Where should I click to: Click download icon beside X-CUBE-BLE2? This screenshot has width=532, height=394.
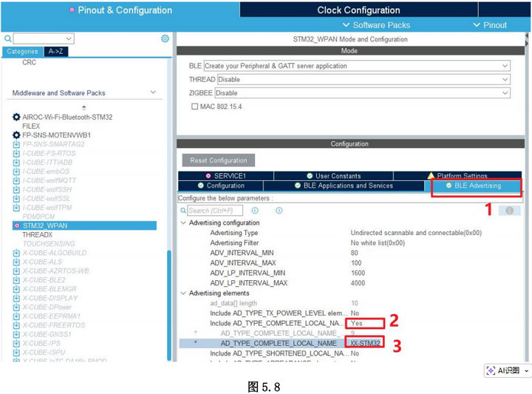click(x=16, y=280)
